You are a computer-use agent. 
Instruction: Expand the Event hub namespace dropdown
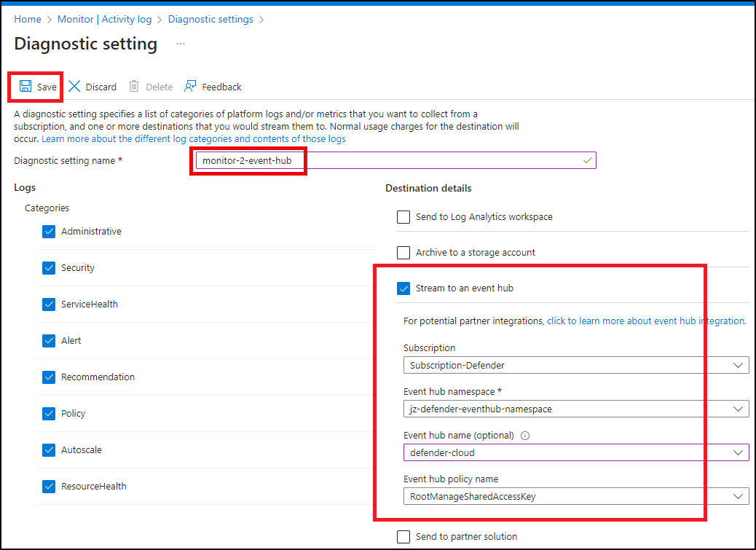coord(575,409)
